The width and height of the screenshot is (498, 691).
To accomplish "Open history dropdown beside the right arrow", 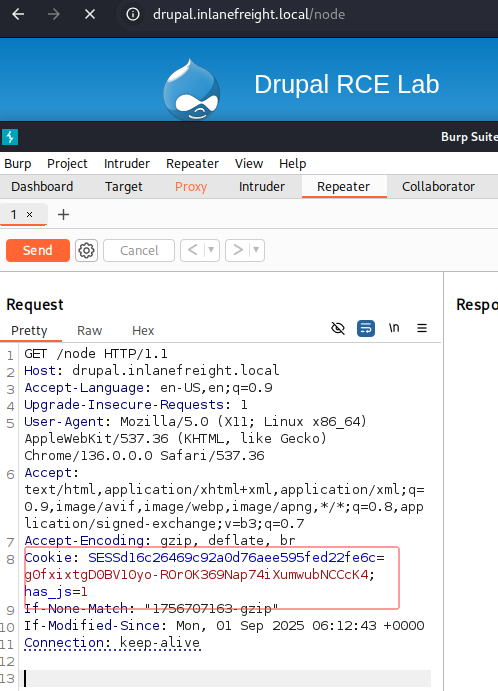I will click(256, 250).
